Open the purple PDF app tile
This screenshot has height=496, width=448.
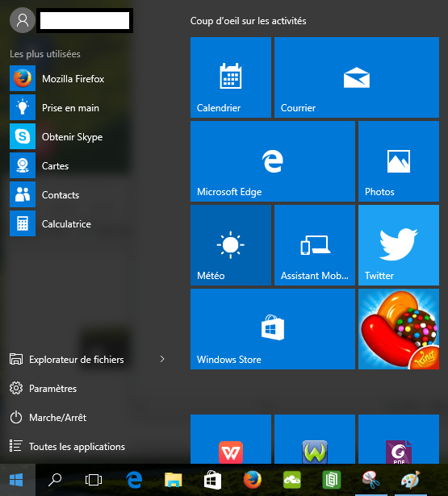click(399, 440)
